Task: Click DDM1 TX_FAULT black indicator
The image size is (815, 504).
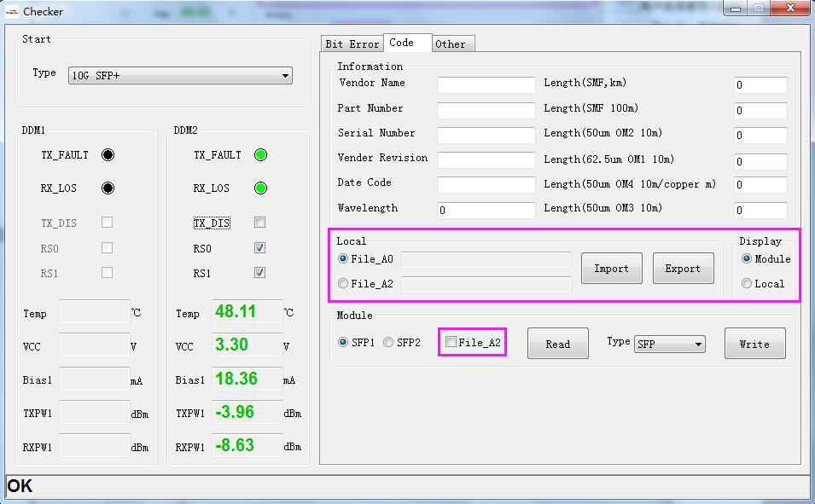Action: (x=108, y=155)
